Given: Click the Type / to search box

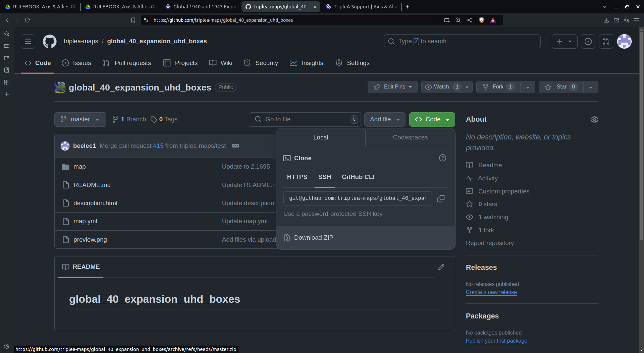Looking at the screenshot, I should coord(462,41).
